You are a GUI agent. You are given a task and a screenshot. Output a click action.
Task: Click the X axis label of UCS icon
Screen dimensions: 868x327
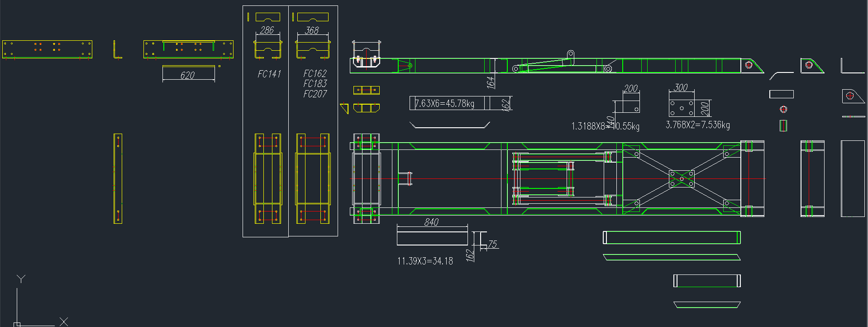pyautogui.click(x=64, y=322)
